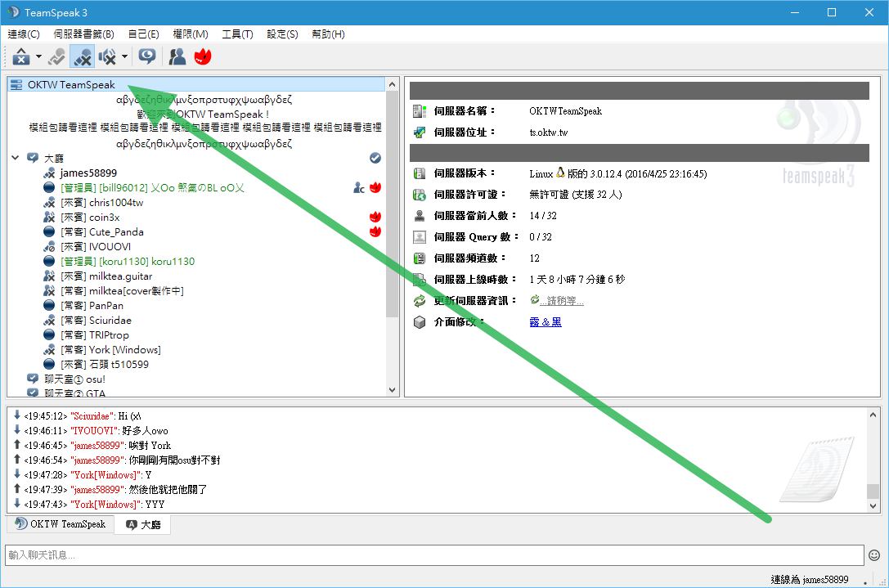889x588 pixels.
Task: Open the 伺服器書籤(B) menu
Action: (84, 34)
